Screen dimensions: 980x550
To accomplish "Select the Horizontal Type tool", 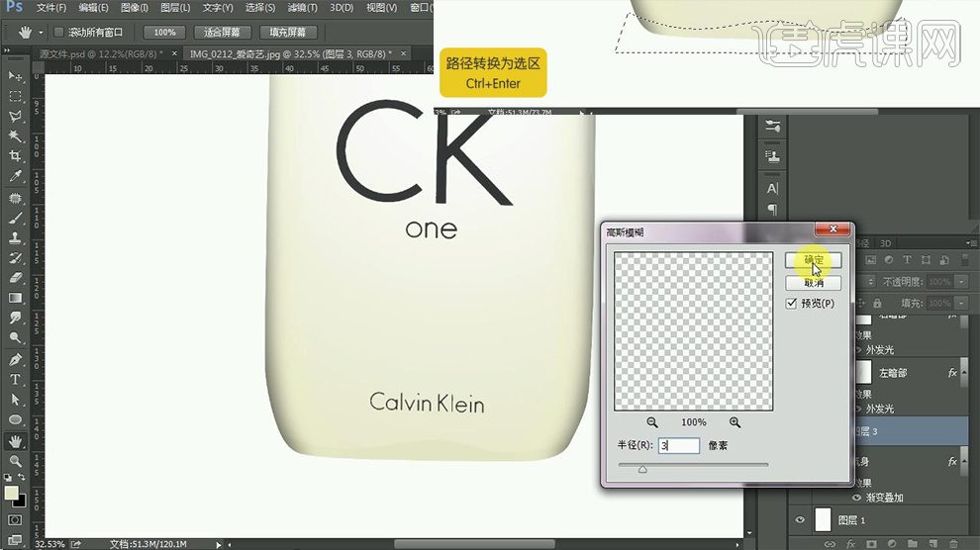I will click(15, 380).
